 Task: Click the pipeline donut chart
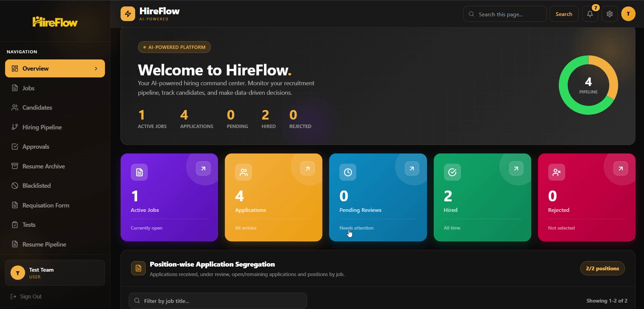pos(588,85)
